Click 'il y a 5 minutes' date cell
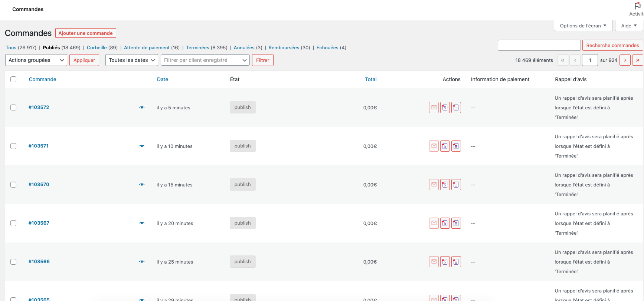 click(x=173, y=107)
